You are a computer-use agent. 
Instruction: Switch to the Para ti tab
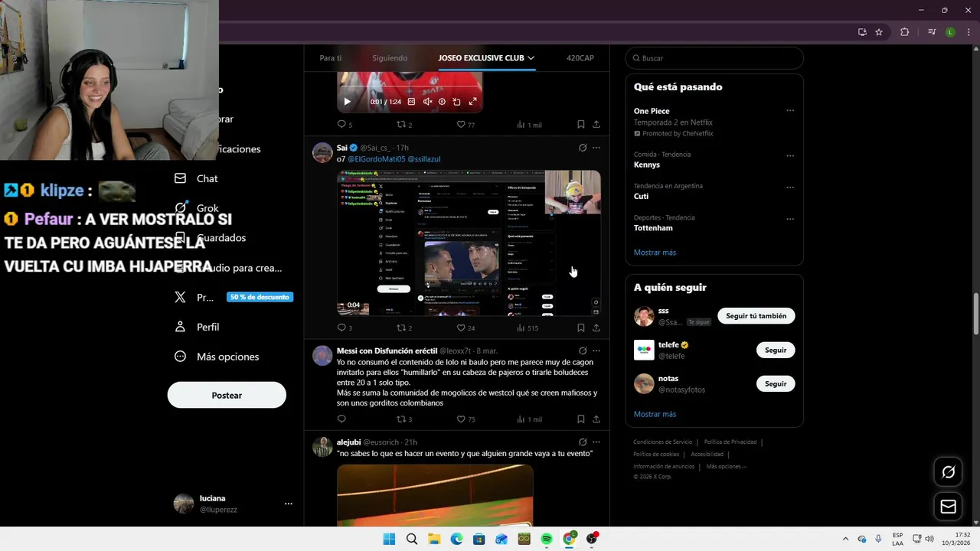331,58
